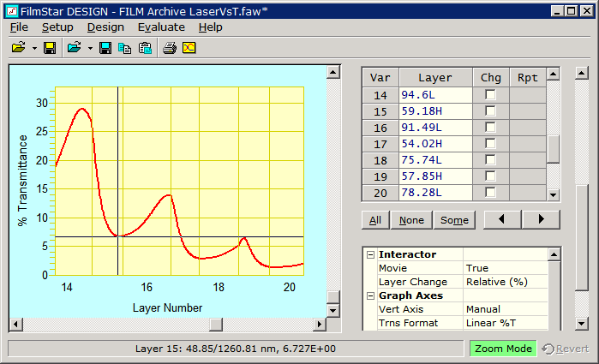This screenshot has width=599, height=364.
Task: Save design with cyan floppy disk icon
Action: click(105, 48)
